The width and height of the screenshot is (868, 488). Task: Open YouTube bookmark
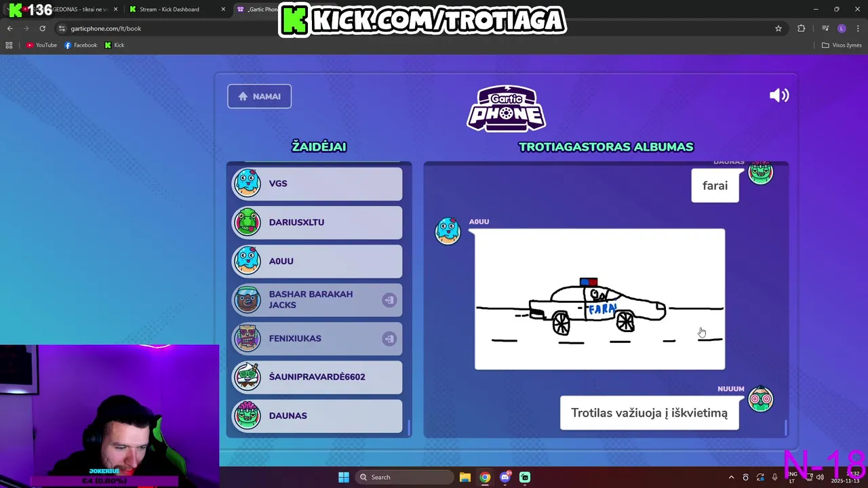coord(41,45)
